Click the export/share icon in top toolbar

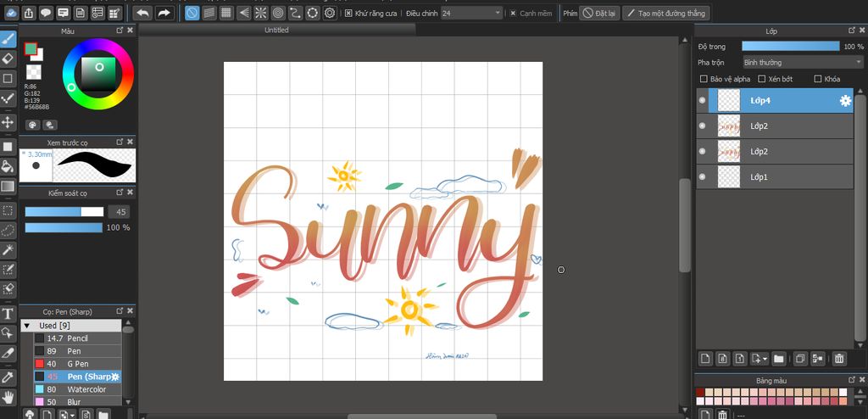pyautogui.click(x=30, y=13)
